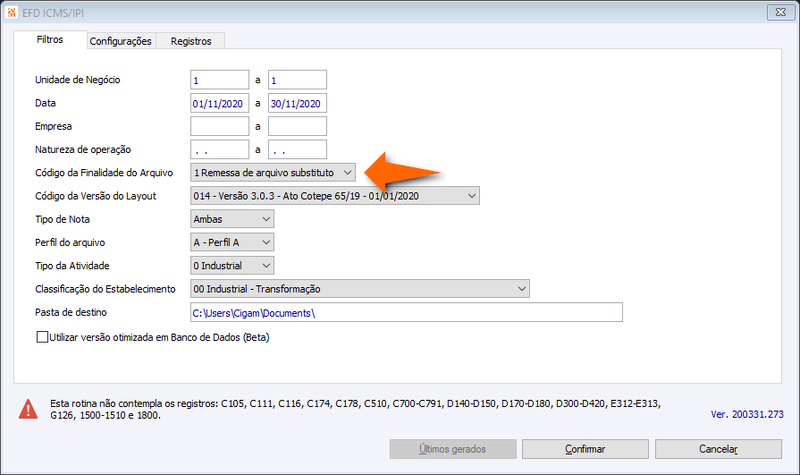Click the Cancelar button
This screenshot has height=475, width=800.
point(718,449)
